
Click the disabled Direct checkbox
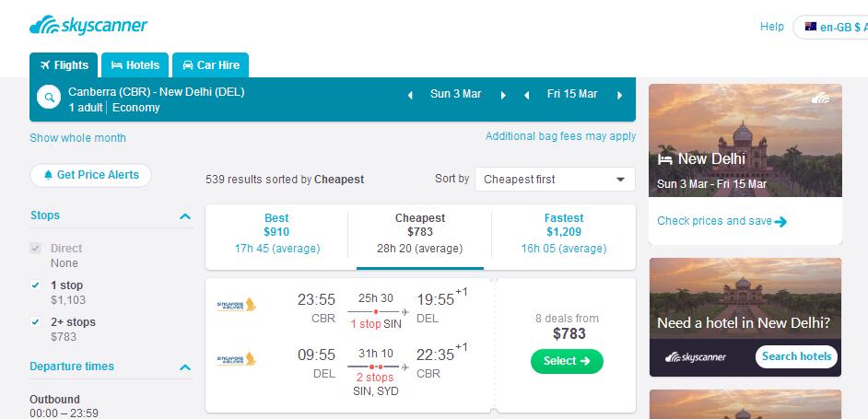pyautogui.click(x=36, y=249)
